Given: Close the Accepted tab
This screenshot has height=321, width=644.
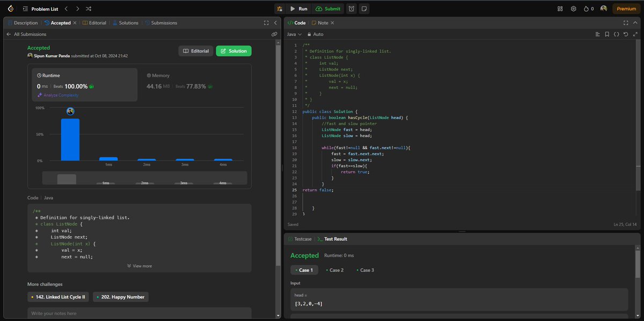Looking at the screenshot, I should coord(75,23).
